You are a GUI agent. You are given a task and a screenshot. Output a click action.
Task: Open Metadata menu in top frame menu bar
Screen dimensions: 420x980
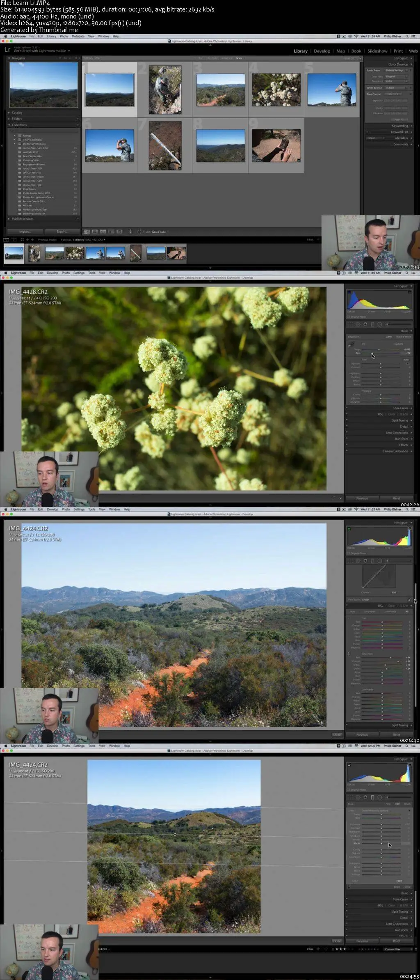pyautogui.click(x=78, y=36)
